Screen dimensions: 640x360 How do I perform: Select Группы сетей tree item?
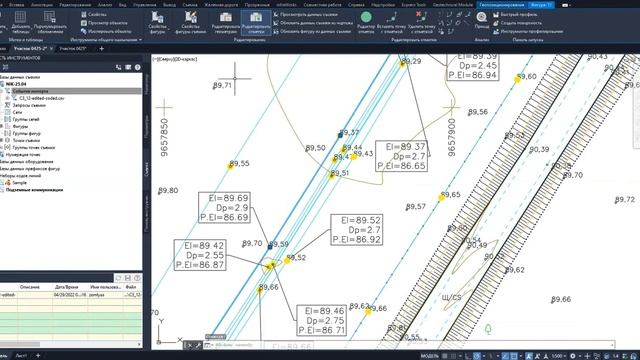click(26, 119)
